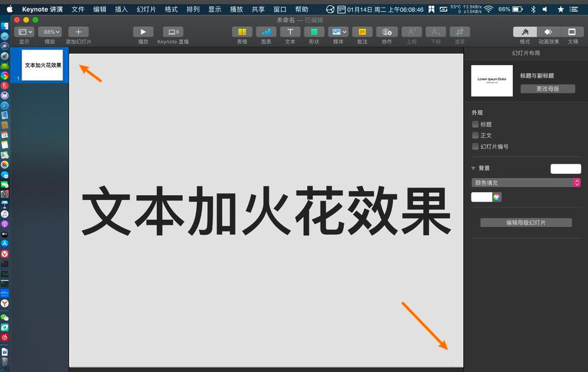The width and height of the screenshot is (588, 372).
Task: Insert a table using the 表格 icon
Action: 241,32
